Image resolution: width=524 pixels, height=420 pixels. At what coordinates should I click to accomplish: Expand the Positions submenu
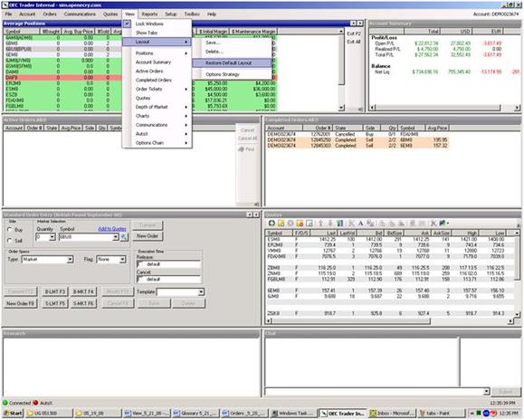tap(157, 53)
